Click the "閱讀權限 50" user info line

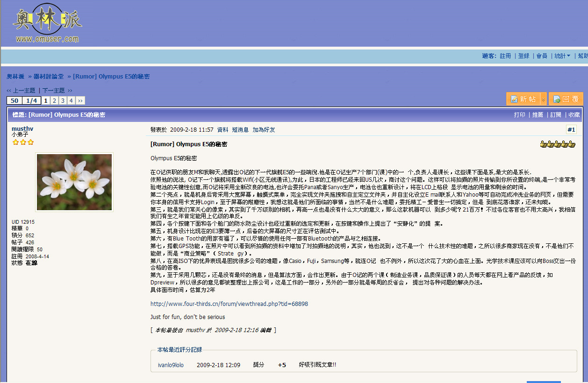point(27,249)
